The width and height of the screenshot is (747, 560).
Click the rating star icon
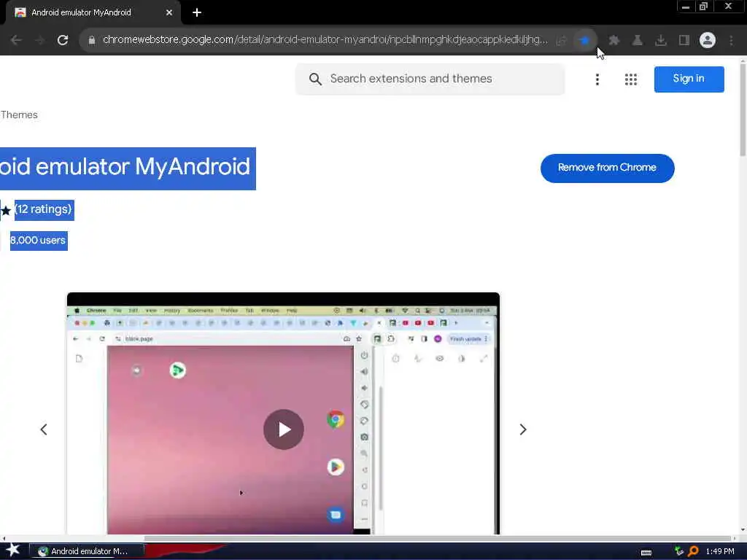coord(6,211)
